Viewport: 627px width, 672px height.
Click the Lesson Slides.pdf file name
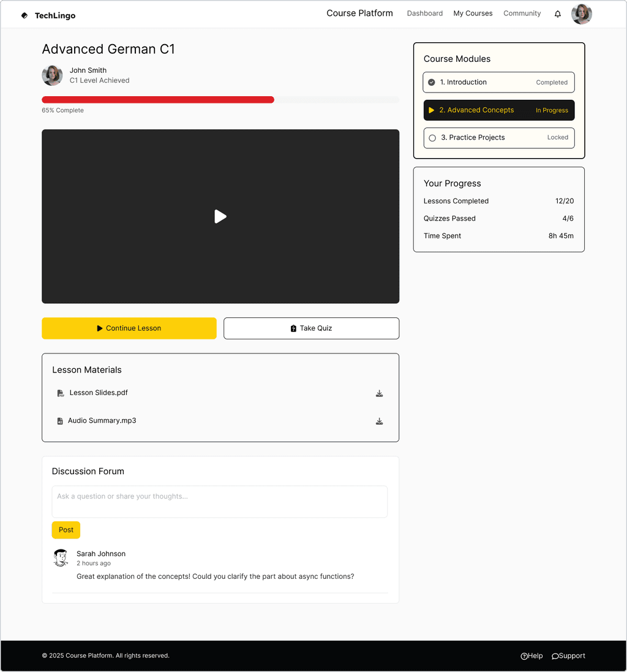99,393
